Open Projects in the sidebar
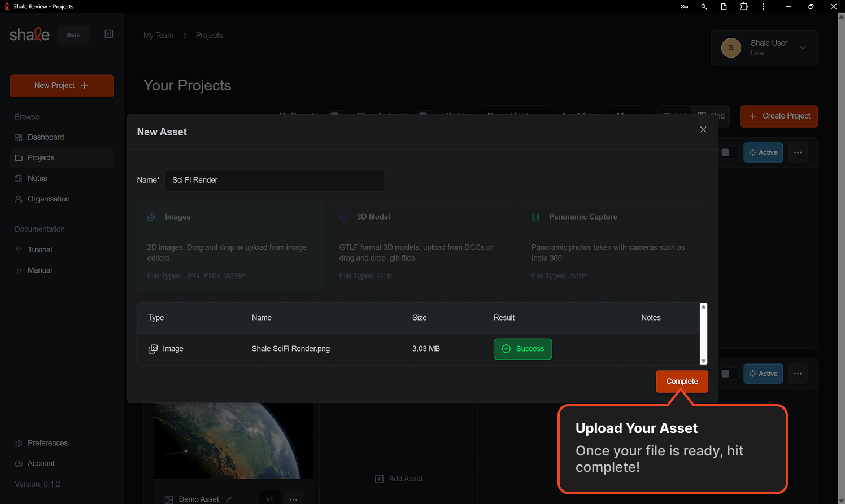The image size is (845, 504). tap(62, 158)
